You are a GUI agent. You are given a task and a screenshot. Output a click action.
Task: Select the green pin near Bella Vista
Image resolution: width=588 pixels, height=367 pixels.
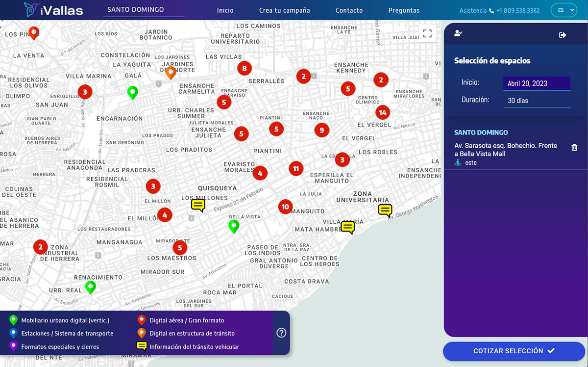234,226
